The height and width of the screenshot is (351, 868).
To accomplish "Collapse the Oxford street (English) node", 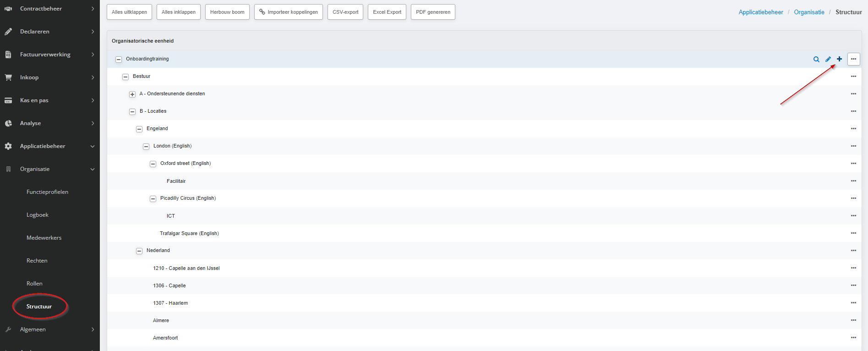I will (153, 164).
